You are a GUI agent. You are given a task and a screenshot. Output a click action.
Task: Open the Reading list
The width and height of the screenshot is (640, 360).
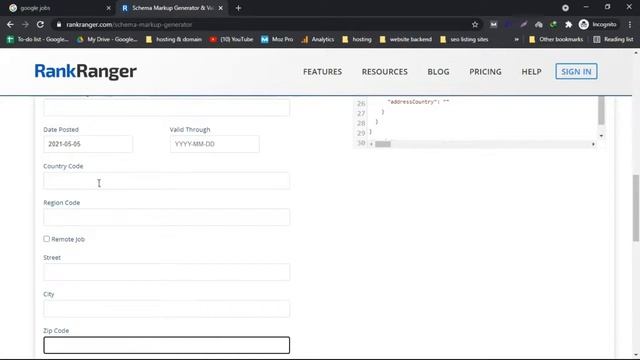(x=613, y=39)
